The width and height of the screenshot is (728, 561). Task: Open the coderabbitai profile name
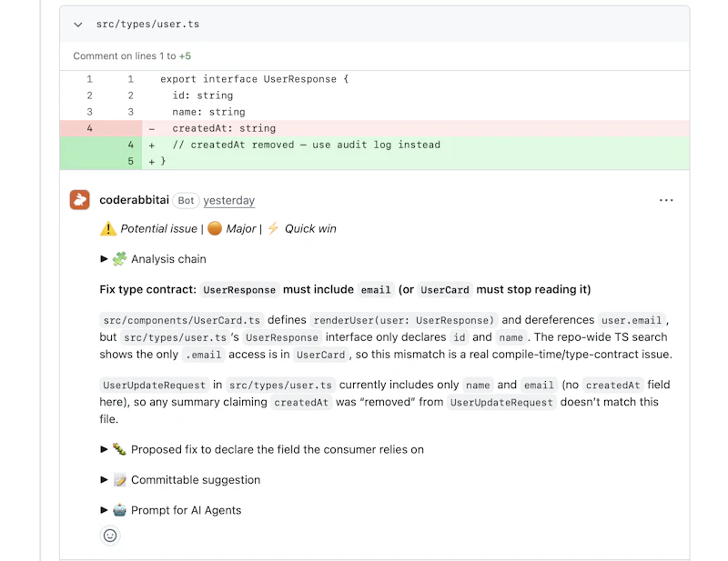coord(134,200)
